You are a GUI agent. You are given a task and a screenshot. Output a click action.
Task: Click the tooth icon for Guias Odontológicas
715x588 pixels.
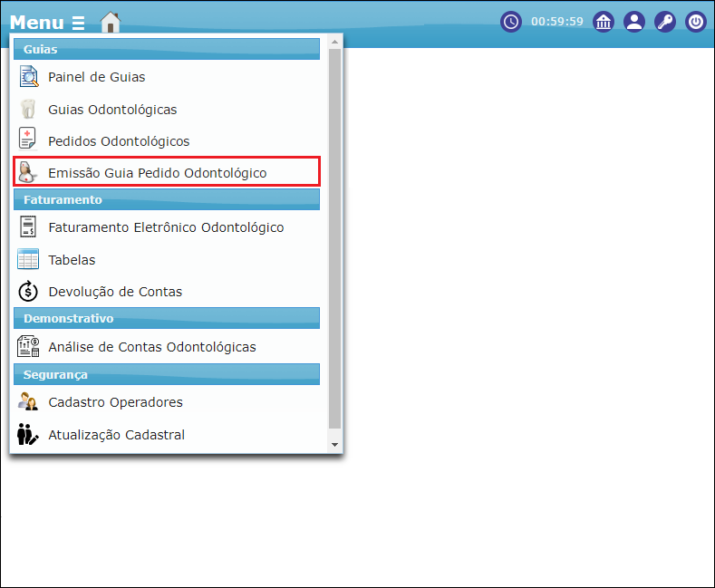tap(28, 110)
